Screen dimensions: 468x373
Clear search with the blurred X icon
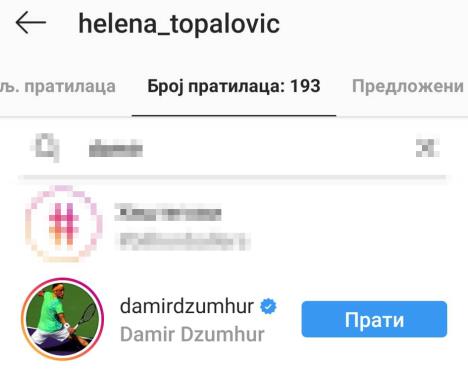coord(428,148)
